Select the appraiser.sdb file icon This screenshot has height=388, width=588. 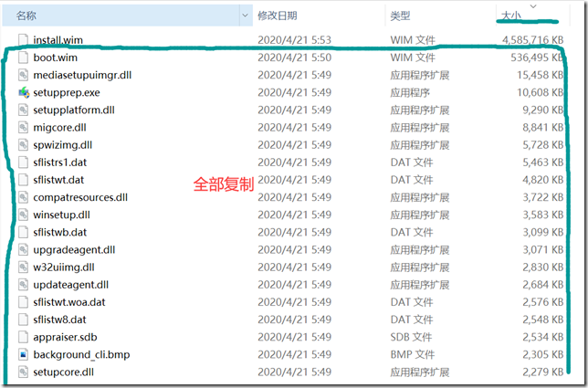[24, 337]
